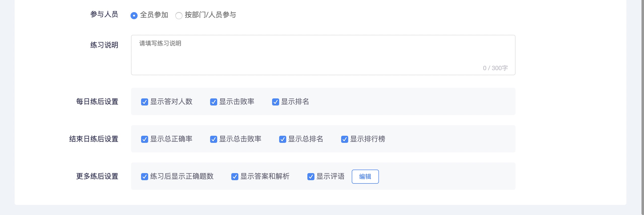Choose 按部门/人员参与 radio button
644x215 pixels.
click(179, 16)
